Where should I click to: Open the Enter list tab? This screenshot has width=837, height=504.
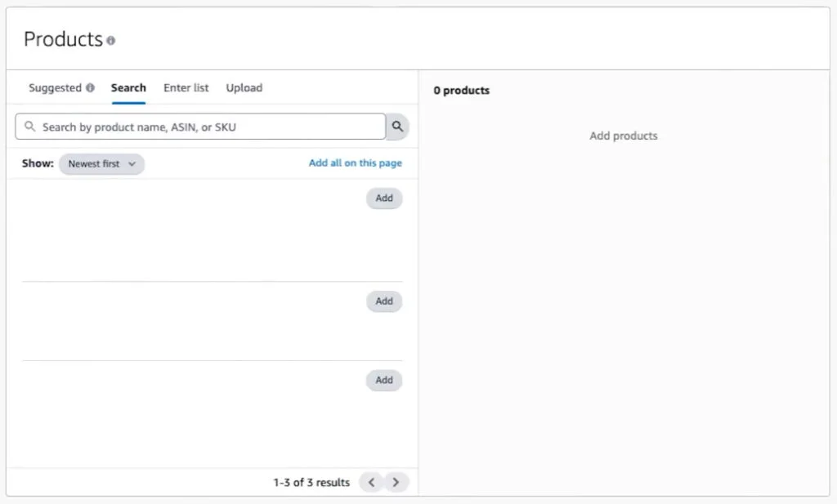tap(186, 87)
